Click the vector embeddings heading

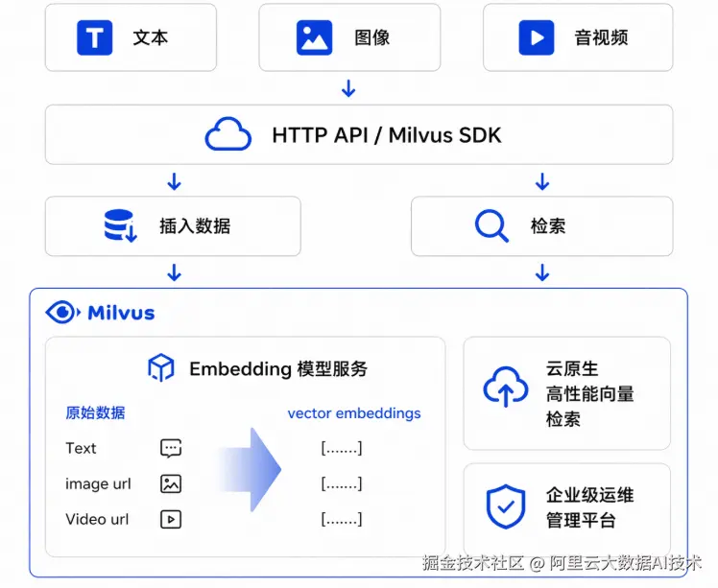(354, 413)
